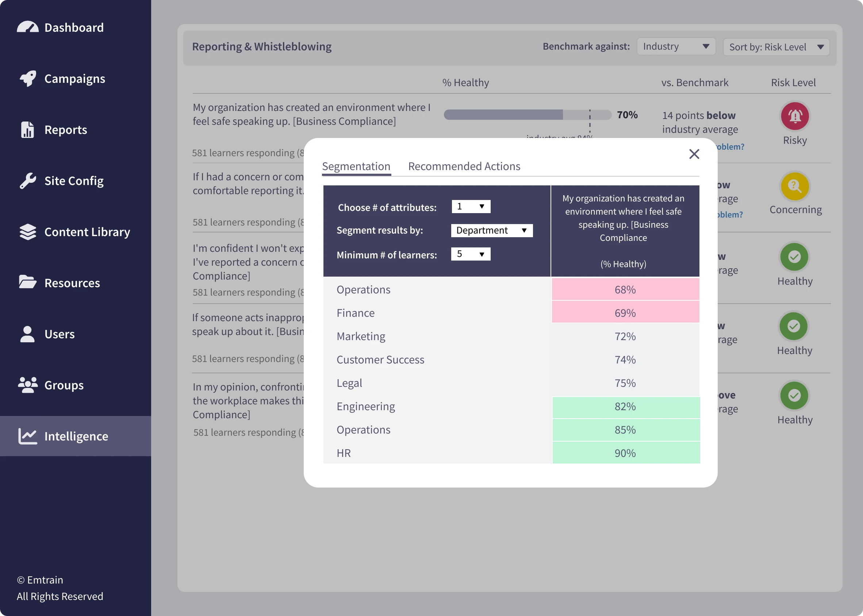Close the segmentation modal with X
This screenshot has height=616, width=863.
pos(694,154)
